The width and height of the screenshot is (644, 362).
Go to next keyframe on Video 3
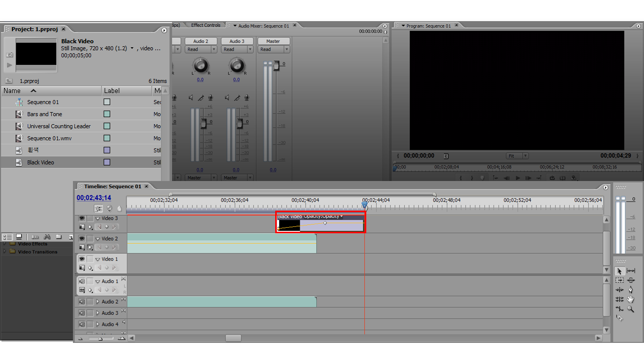tap(114, 227)
